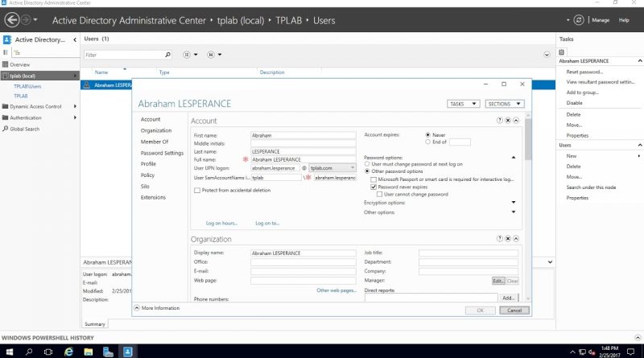This screenshot has height=358, width=644.
Task: Switch navigation pane to tree view
Action: (x=17, y=52)
